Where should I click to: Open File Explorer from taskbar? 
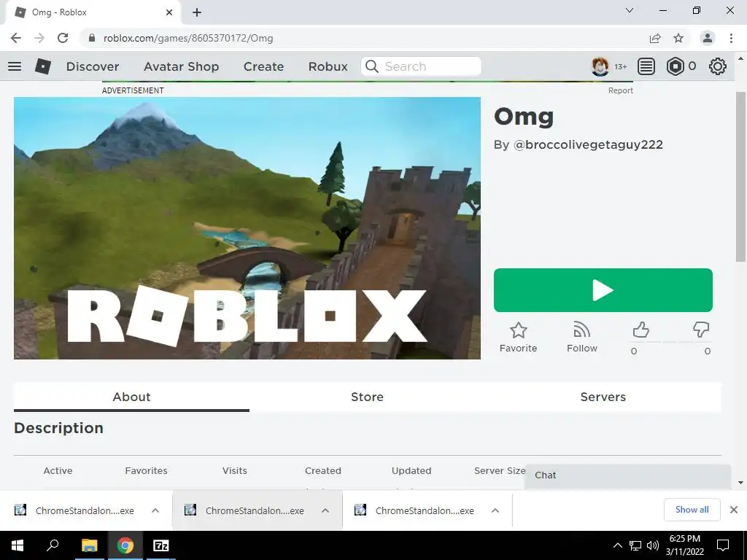click(89, 545)
